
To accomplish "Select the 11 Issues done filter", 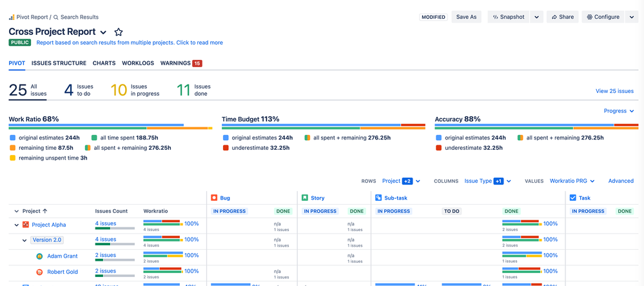I will [x=193, y=90].
